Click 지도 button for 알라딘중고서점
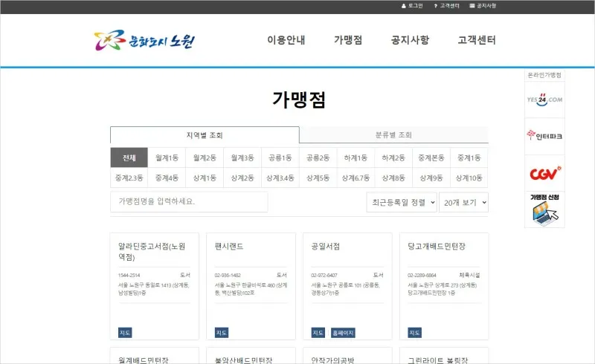The width and height of the screenshot is (595, 364). (x=125, y=332)
